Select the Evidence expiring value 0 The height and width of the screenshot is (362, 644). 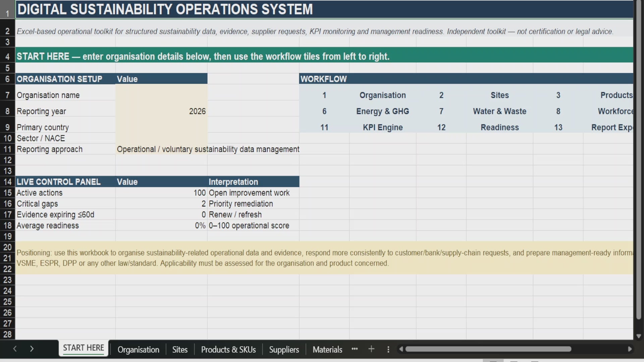[x=161, y=215]
